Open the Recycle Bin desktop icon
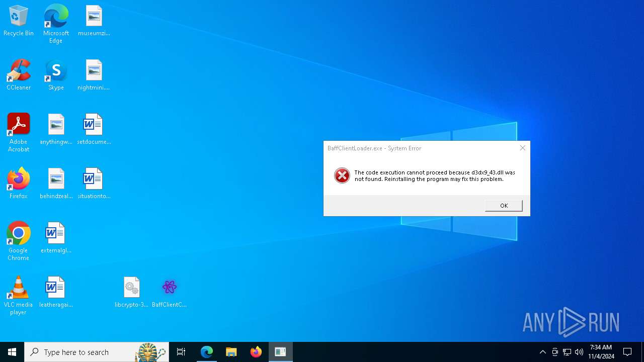The image size is (644, 362). coord(19,21)
